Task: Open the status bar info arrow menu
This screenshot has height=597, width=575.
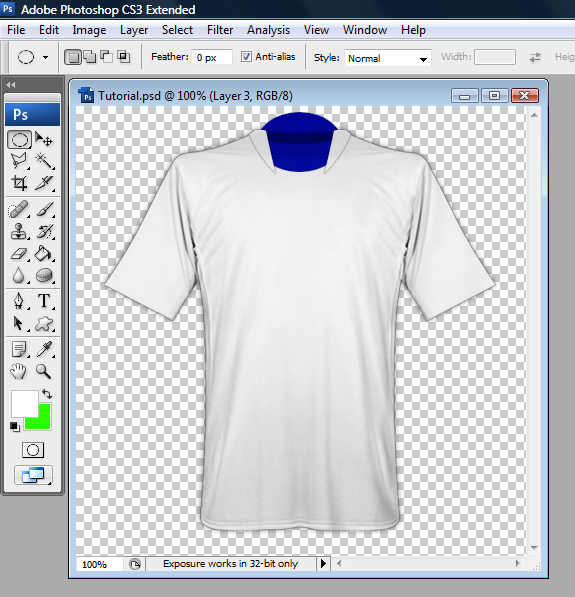Action: [x=323, y=563]
